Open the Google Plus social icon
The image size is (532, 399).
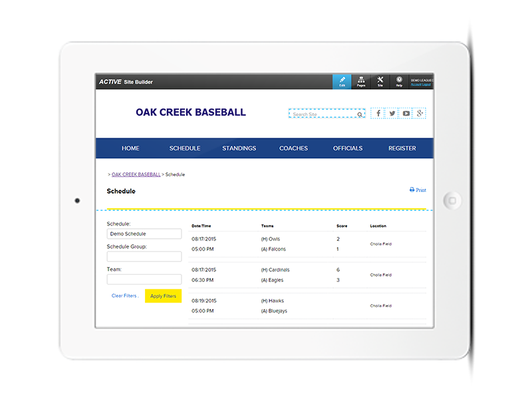pos(420,113)
